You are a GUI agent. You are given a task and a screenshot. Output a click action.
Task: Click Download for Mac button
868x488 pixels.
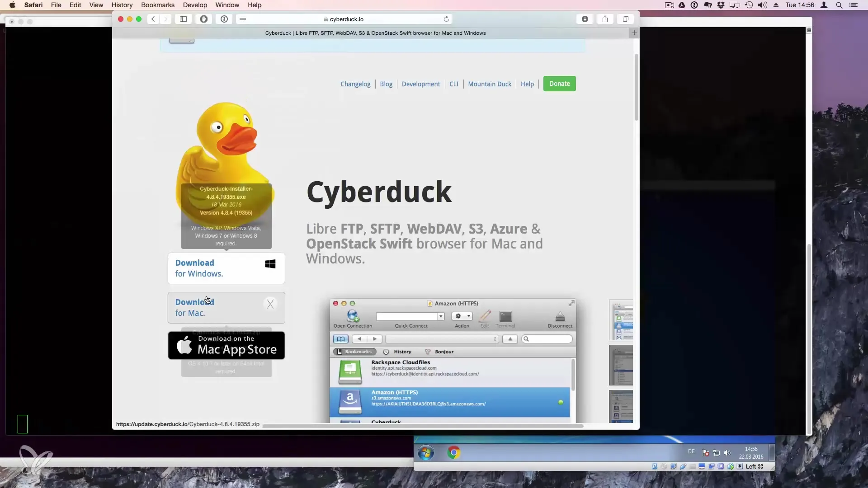click(x=226, y=308)
